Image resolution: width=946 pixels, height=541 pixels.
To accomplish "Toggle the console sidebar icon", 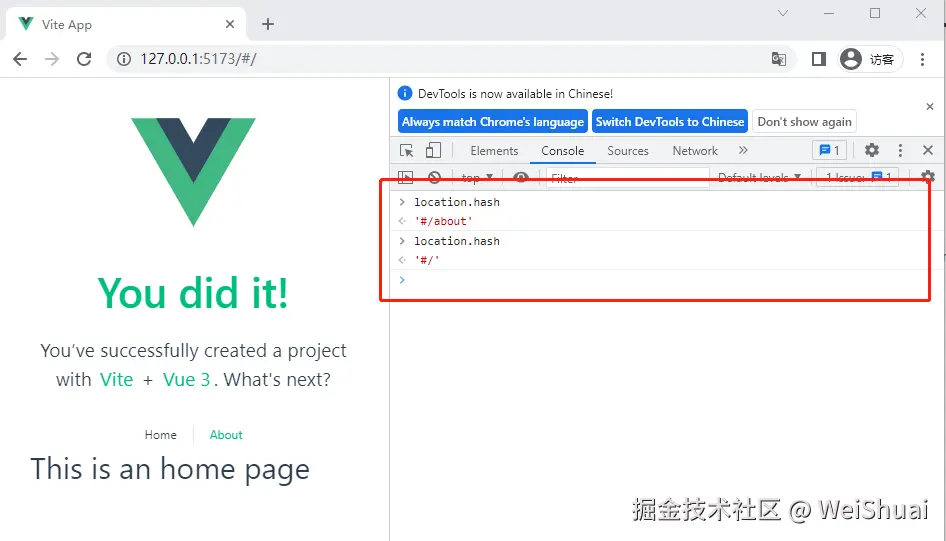I will (406, 177).
